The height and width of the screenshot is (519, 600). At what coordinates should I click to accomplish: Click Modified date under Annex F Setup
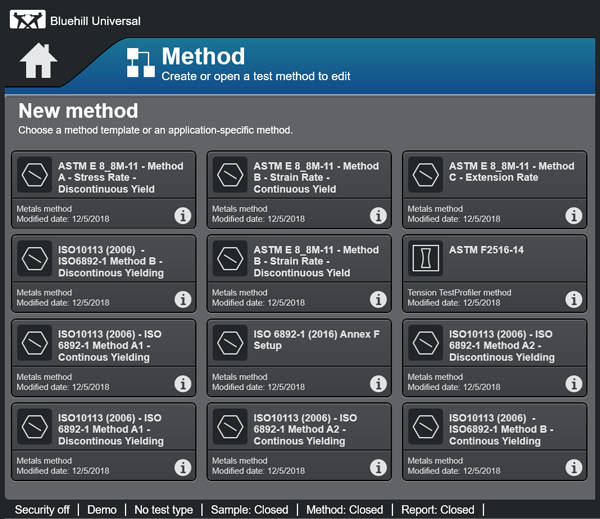(x=258, y=387)
